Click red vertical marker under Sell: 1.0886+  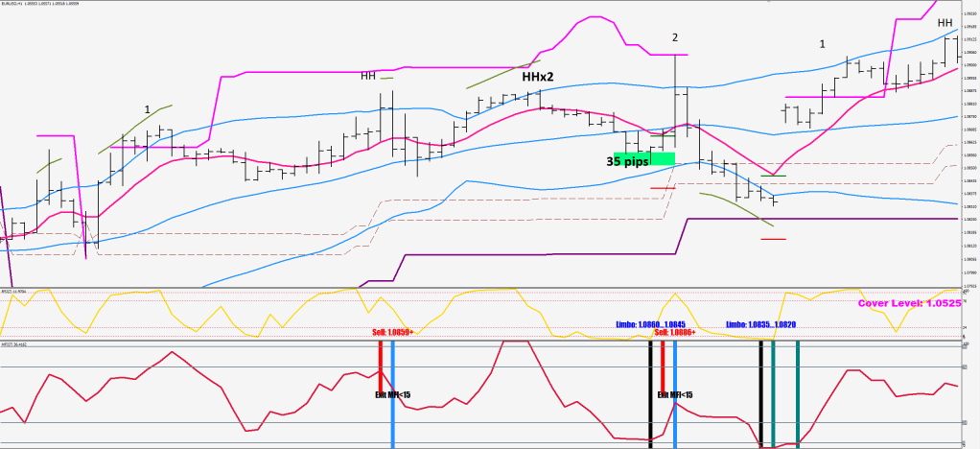tap(663, 360)
